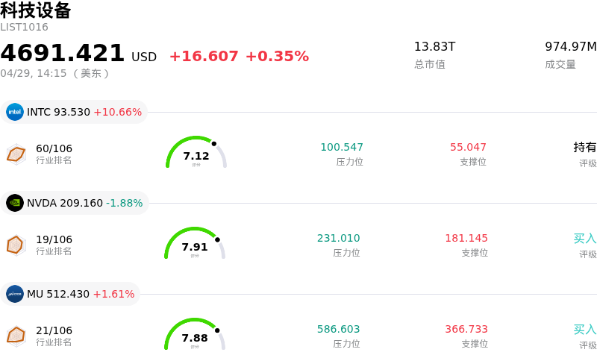Click the Micron logo icon
The image size is (597, 364).
15,294
